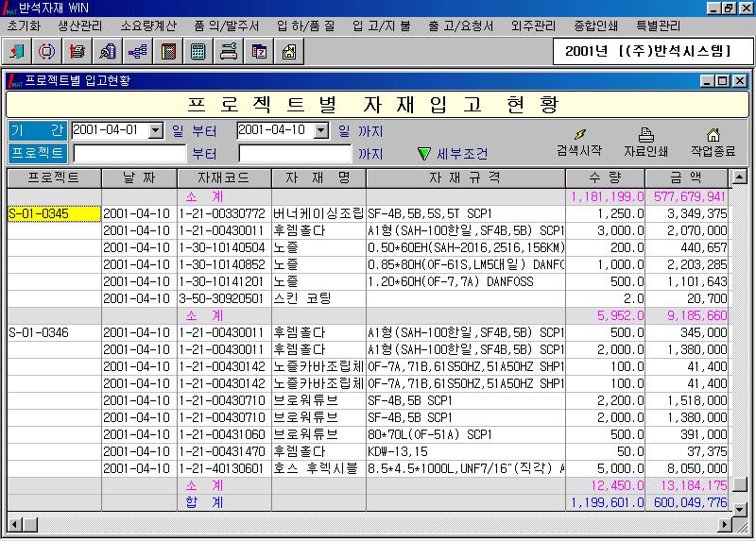Screen dimensions: 756x541
Task: Click the project start range input field
Action: (129, 153)
